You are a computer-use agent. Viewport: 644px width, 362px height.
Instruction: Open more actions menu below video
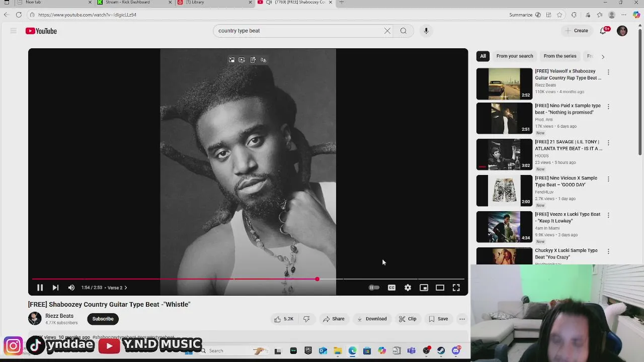coord(462,319)
